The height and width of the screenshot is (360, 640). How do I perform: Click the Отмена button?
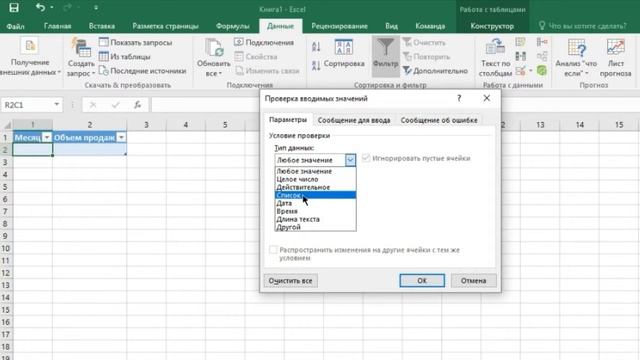click(473, 281)
